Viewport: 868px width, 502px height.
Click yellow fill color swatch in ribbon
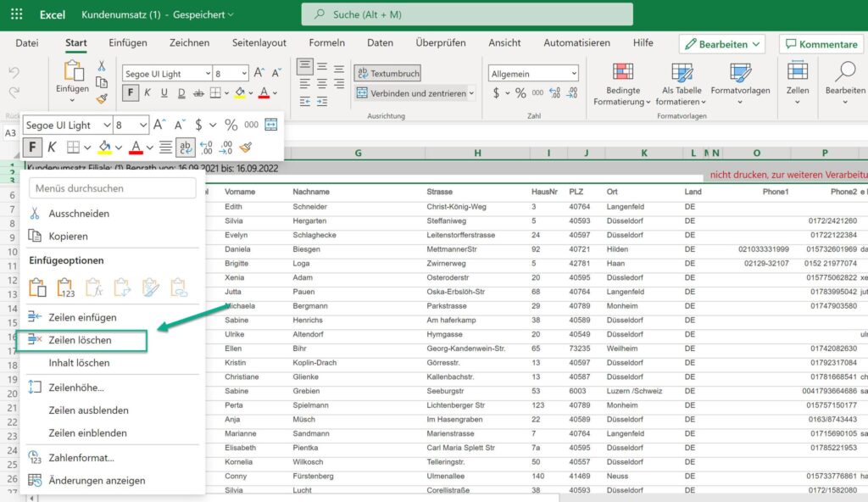tap(240, 93)
